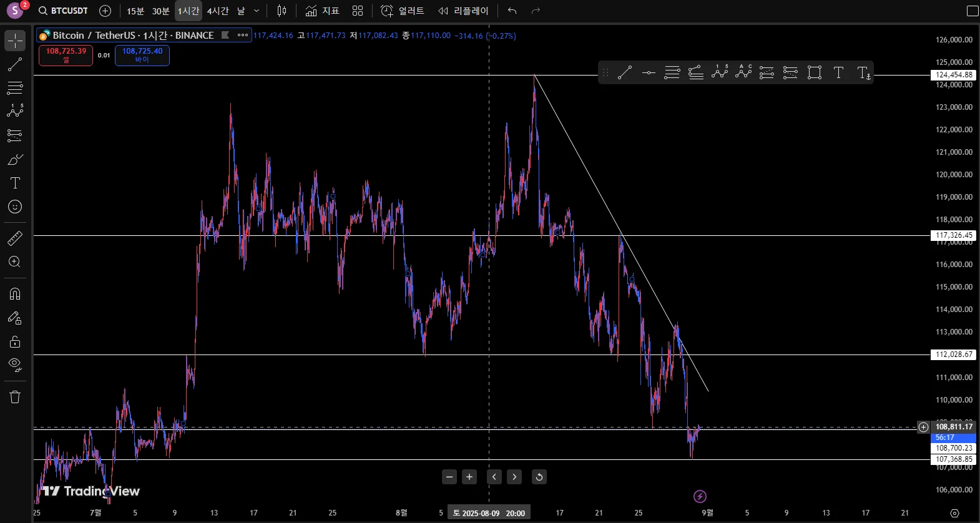Toggle hide all drawings eye icon

[x=15, y=365]
